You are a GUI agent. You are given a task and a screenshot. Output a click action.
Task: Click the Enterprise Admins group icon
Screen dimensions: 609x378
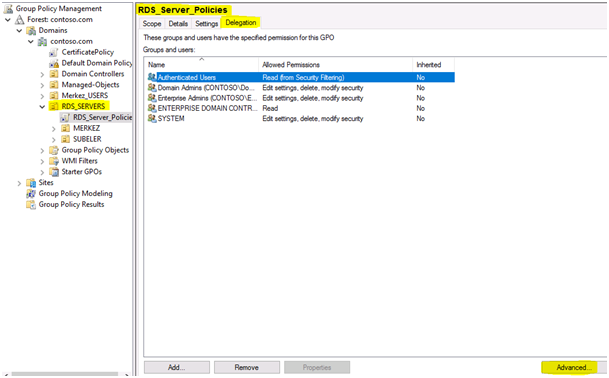(152, 98)
